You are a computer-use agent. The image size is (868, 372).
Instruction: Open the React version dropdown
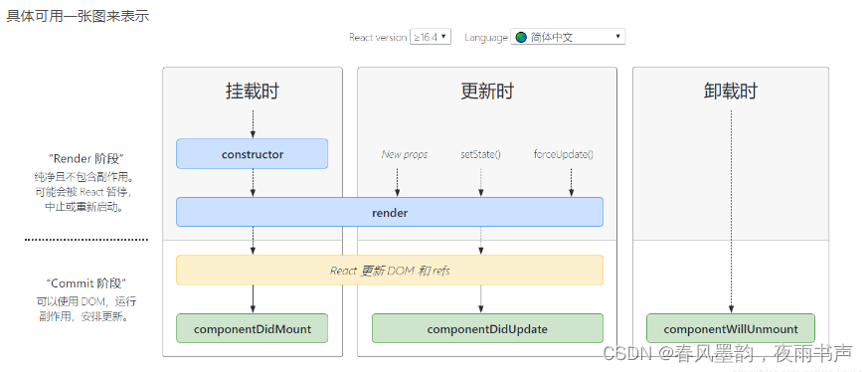(x=431, y=37)
